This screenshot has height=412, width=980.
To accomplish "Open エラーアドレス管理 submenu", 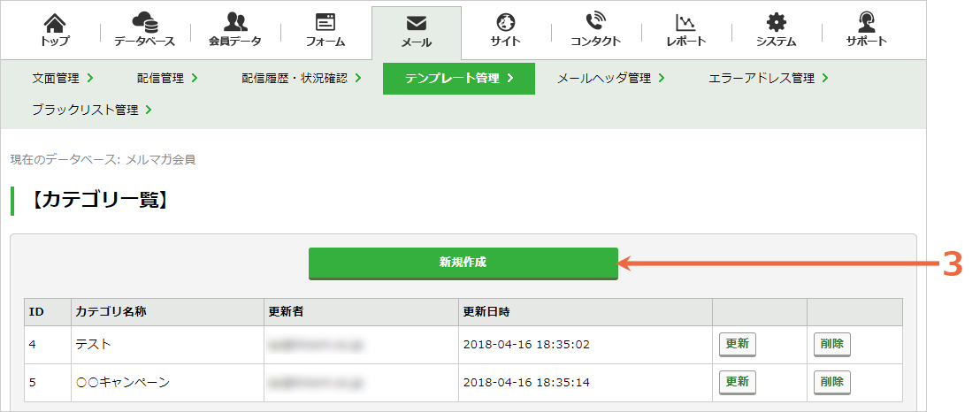I will pyautogui.click(x=769, y=78).
